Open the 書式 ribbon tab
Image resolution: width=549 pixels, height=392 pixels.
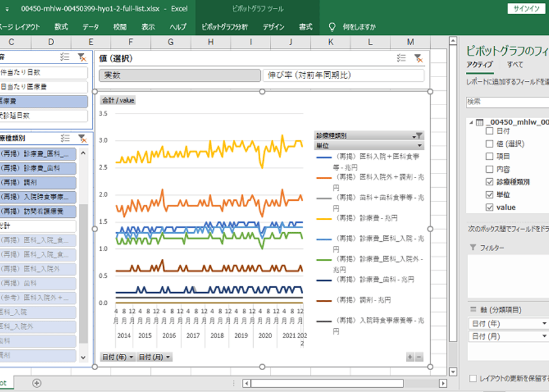[x=305, y=27]
